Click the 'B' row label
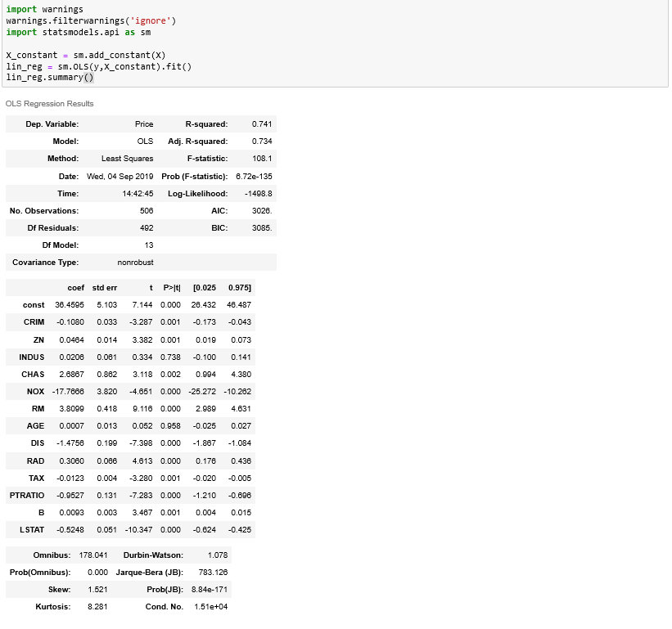 (x=42, y=512)
